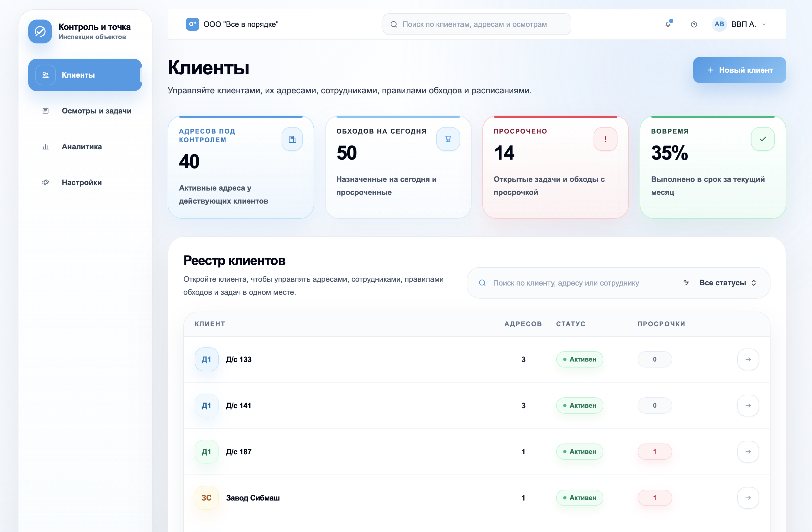Screen dimensions: 812x532
Task: Click the Контроль и точка logo icon
Action: 40,31
